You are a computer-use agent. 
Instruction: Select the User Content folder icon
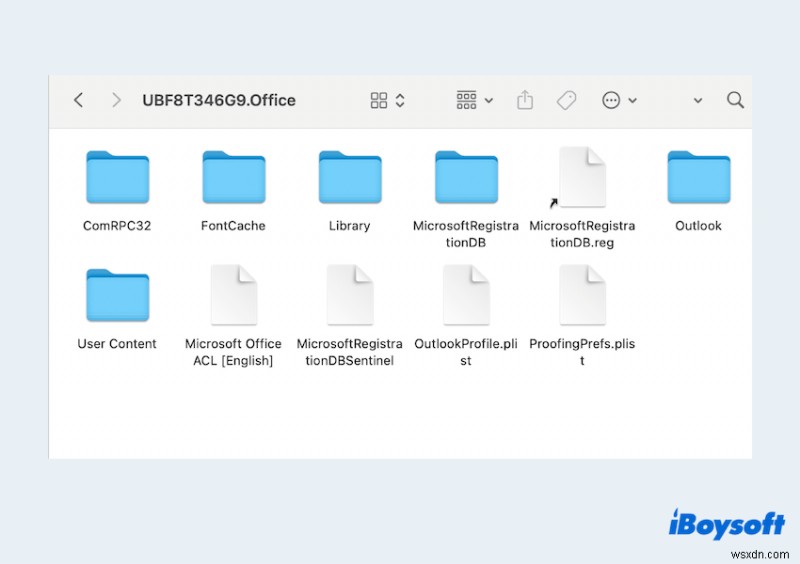117,295
